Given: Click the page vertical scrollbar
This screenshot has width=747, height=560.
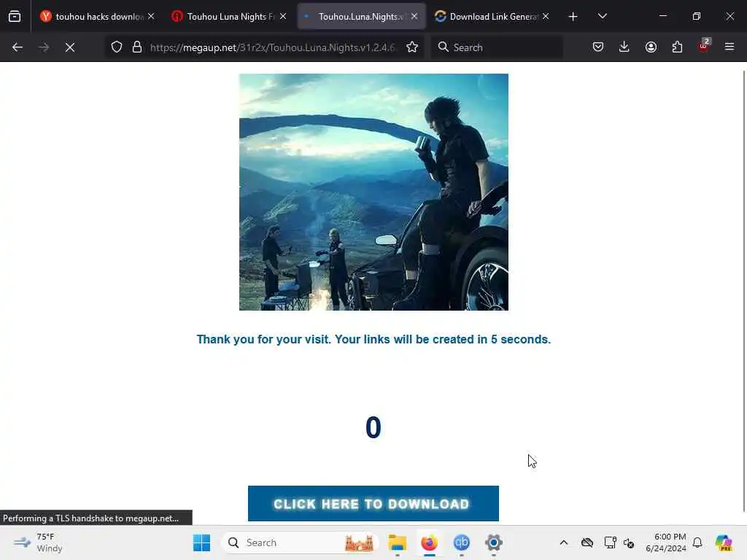Looking at the screenshot, I should [744, 290].
